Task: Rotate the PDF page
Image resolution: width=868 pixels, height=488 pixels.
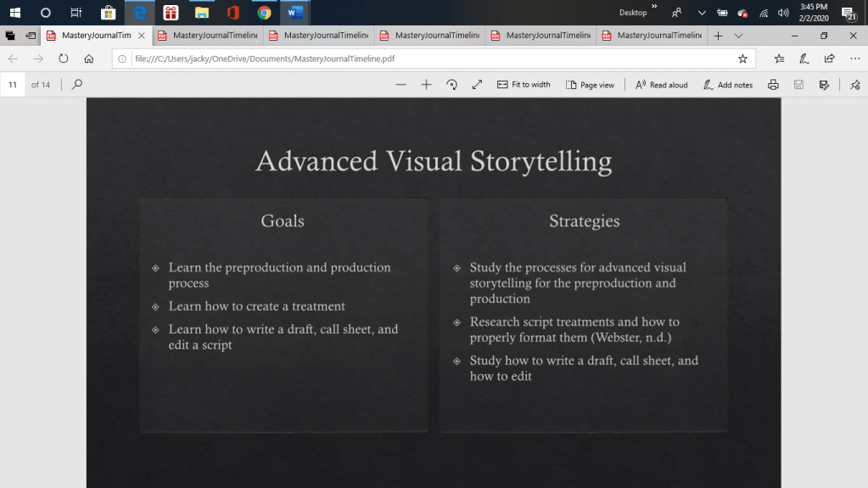Action: 451,85
